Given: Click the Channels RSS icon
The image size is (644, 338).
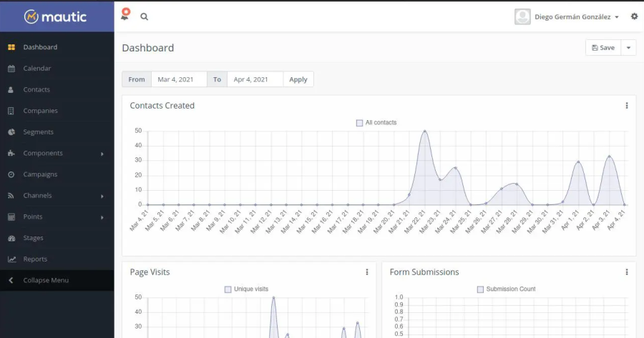Looking at the screenshot, I should click(11, 196).
